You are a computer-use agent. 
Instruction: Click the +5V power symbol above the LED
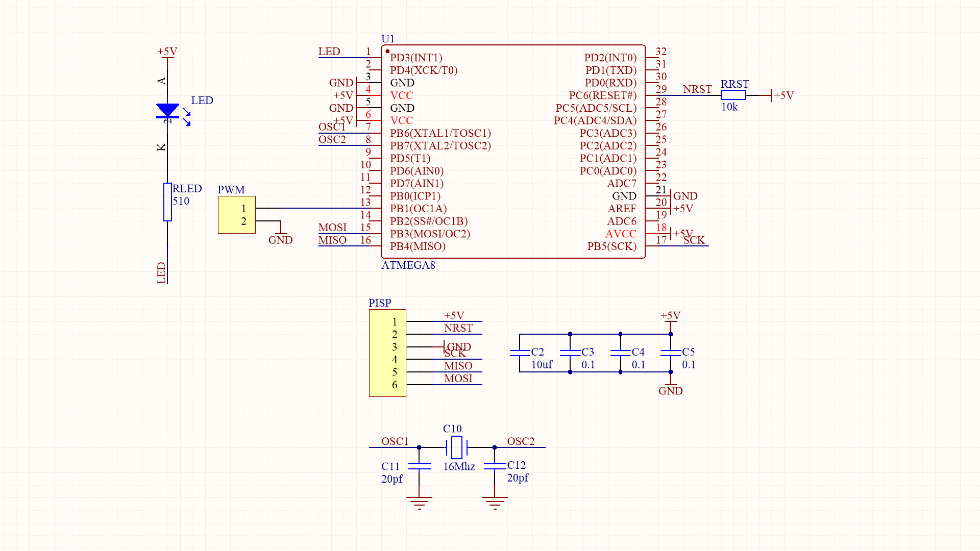coord(167,55)
